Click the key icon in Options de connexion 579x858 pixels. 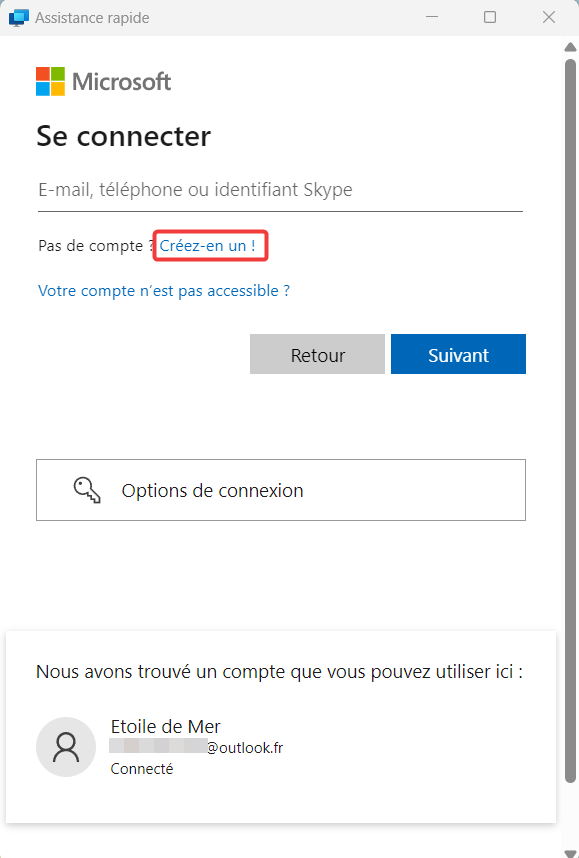[87, 490]
